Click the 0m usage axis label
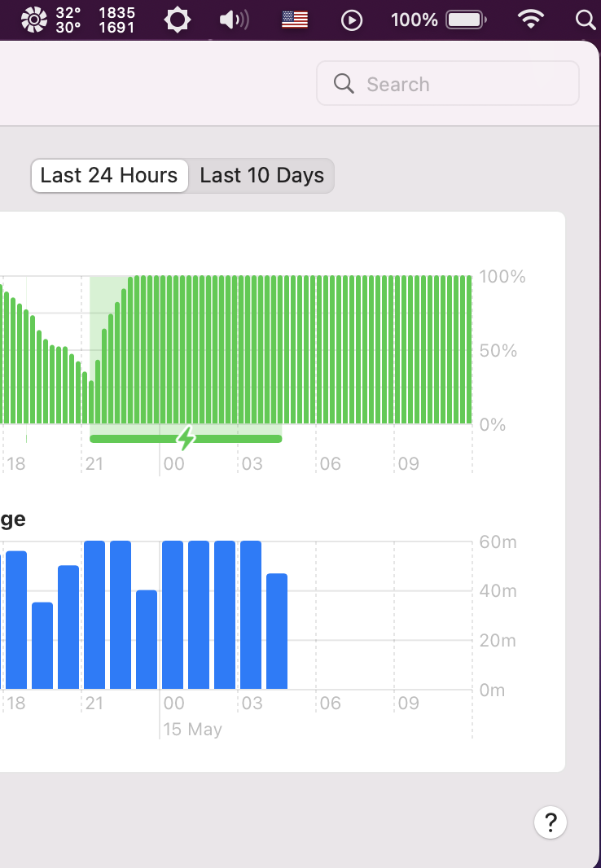The image size is (601, 868). pyautogui.click(x=492, y=690)
